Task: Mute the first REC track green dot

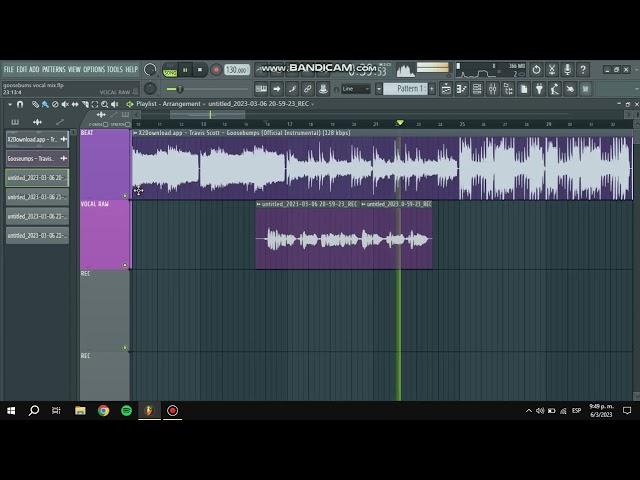Action: pos(125,348)
